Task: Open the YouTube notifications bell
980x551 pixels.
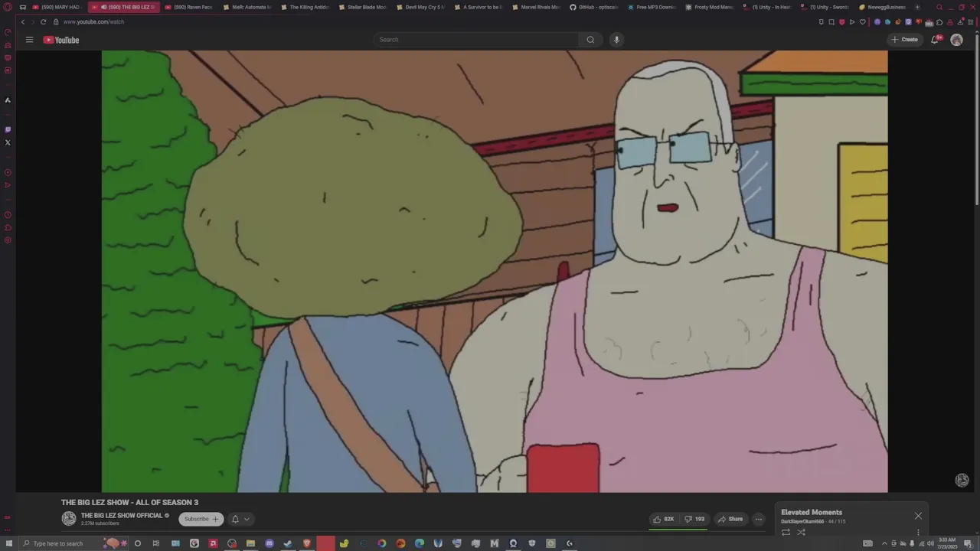Action: click(x=935, y=40)
